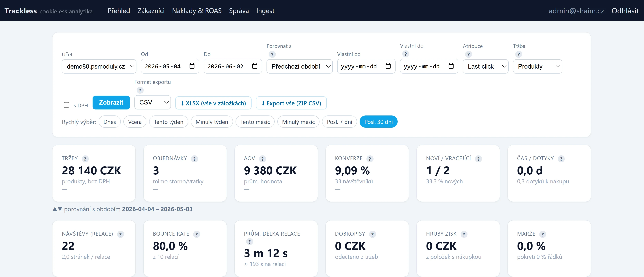Click the 9,09 % conversion value
Screen dimensions: 644x277
point(352,171)
